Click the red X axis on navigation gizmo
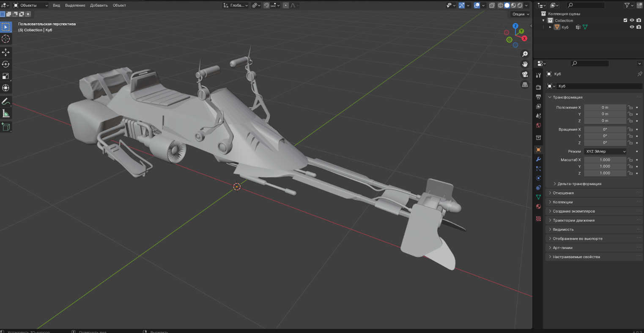Image resolution: width=644 pixels, height=333 pixels. coord(524,38)
